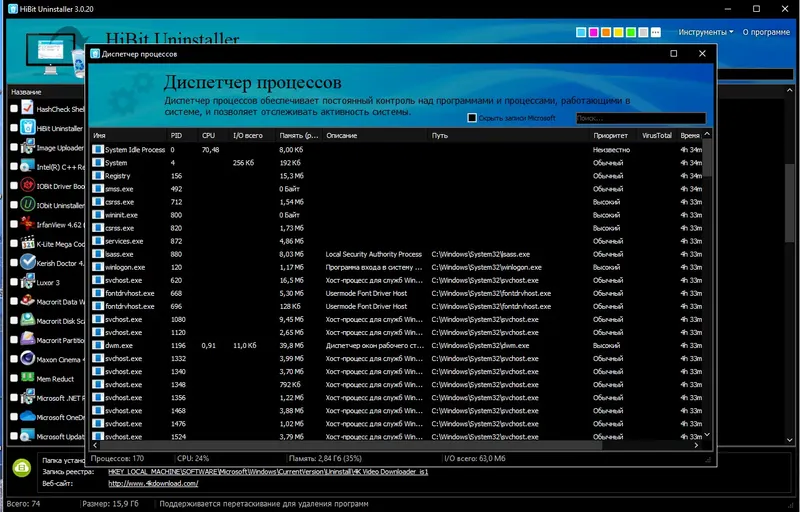Sort processes by the Приоритет column
The image size is (800, 512).
coord(614,136)
